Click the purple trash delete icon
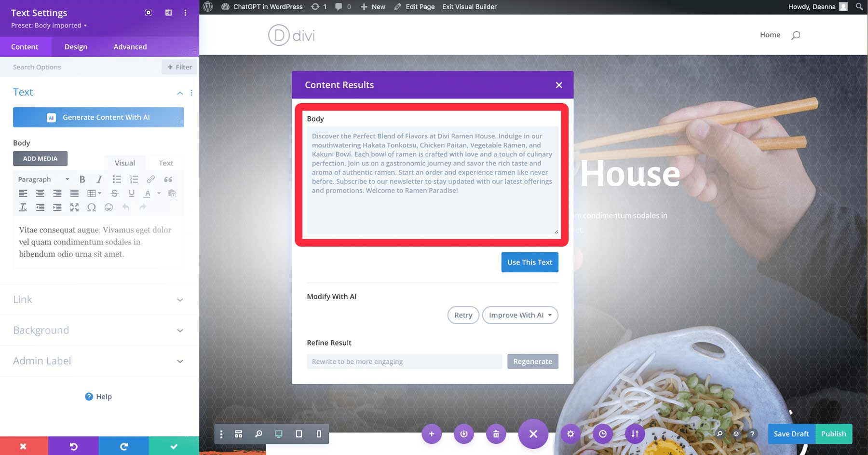 pyautogui.click(x=496, y=434)
